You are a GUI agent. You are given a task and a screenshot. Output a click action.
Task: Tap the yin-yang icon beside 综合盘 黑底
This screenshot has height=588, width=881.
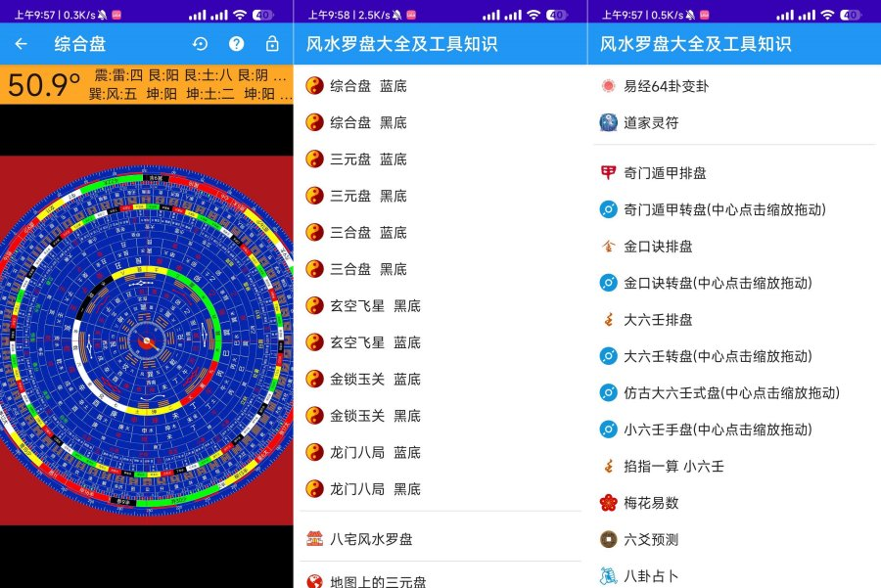click(314, 122)
